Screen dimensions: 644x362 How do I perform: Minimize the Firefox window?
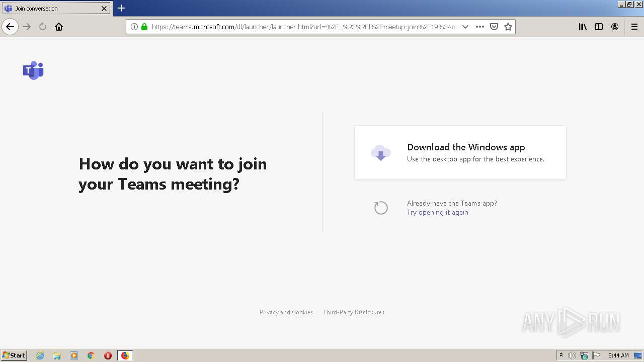point(622,4)
